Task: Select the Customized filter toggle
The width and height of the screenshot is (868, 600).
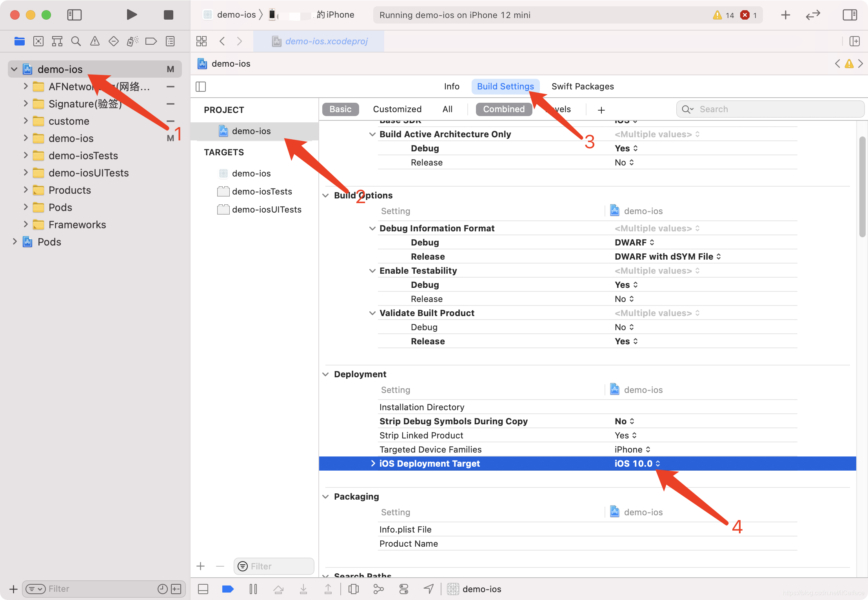Action: pos(397,109)
